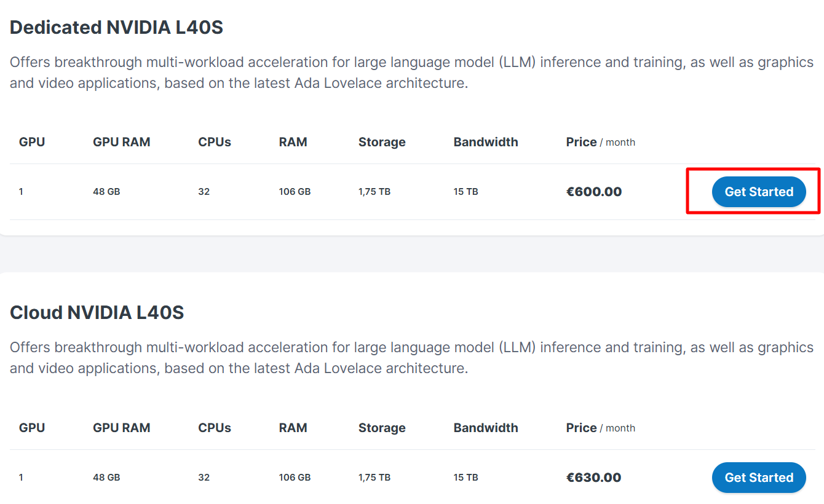Click RAM header in Cloud table
824x504 pixels.
point(293,428)
